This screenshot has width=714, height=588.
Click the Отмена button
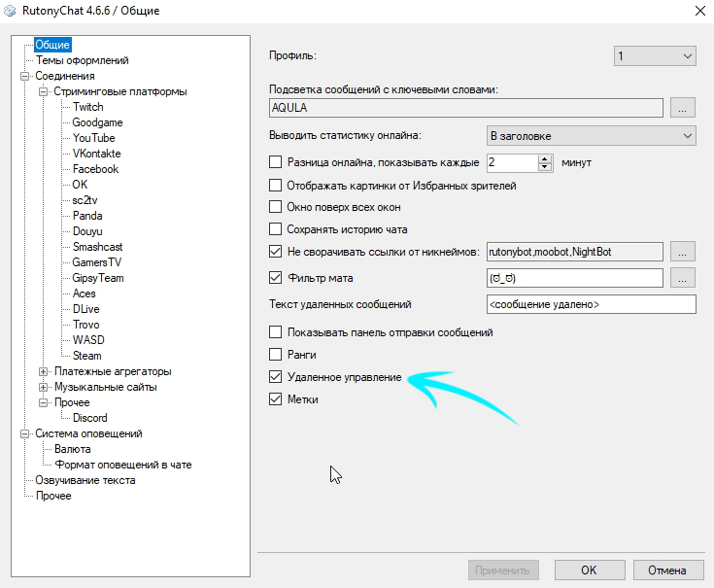coord(666,571)
